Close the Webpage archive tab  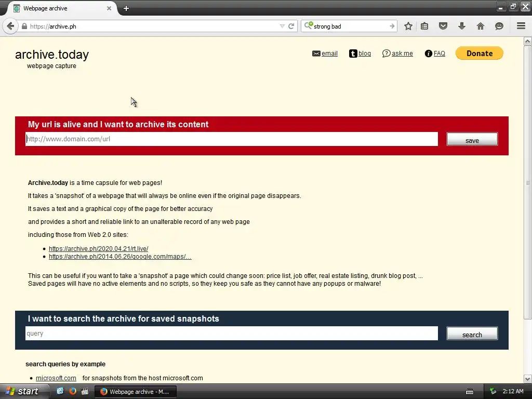(x=109, y=8)
